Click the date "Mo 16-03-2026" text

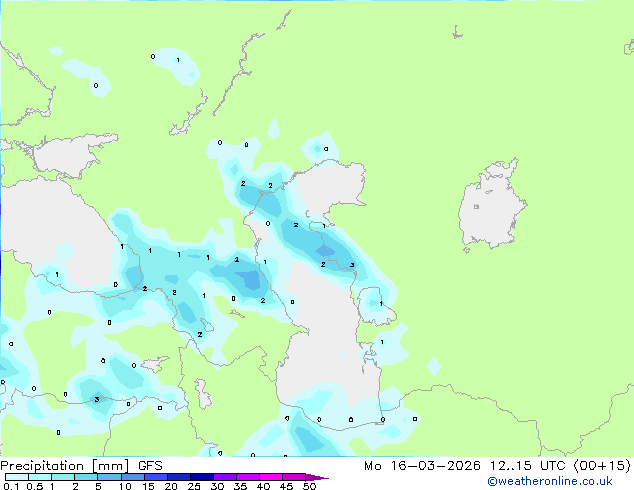coord(422,466)
